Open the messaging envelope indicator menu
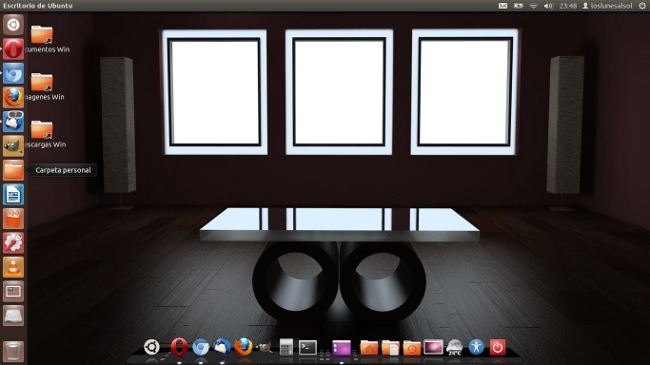The image size is (650, 365). coord(503,6)
